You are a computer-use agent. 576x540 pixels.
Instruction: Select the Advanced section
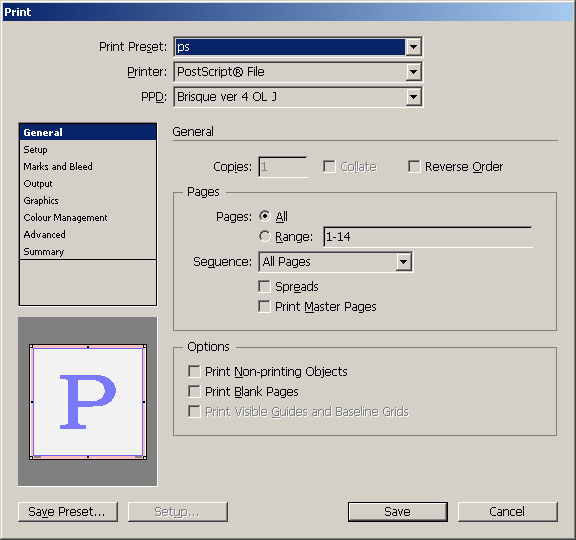coord(88,234)
